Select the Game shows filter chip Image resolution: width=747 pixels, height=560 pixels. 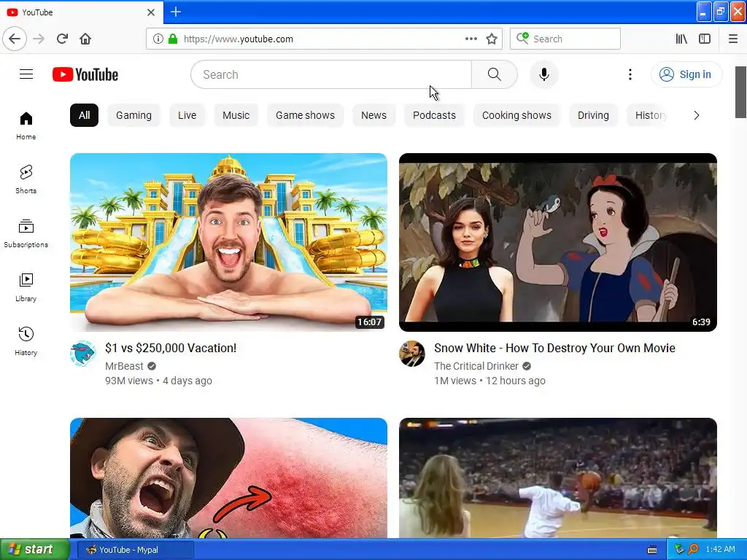click(x=306, y=115)
